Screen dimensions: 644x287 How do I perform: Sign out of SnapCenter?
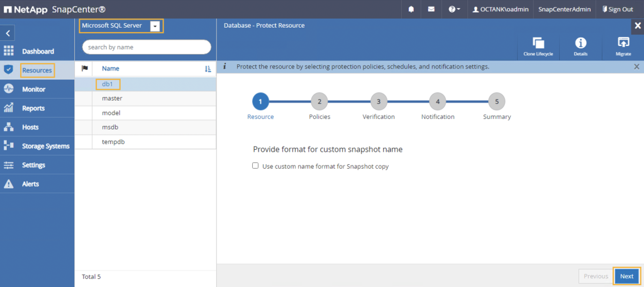point(618,9)
